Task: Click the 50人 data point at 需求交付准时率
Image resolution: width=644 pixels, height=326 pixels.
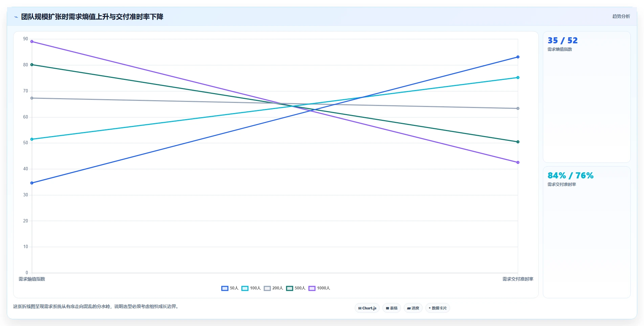Action: pyautogui.click(x=518, y=57)
